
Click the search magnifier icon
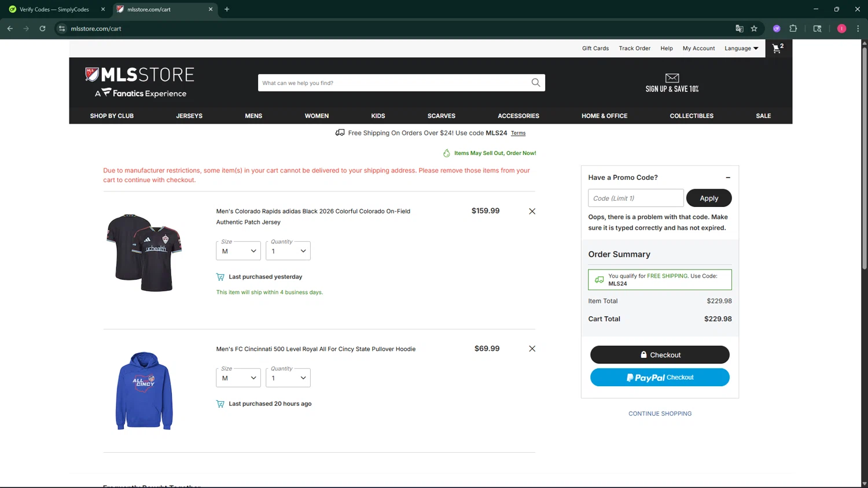(536, 83)
